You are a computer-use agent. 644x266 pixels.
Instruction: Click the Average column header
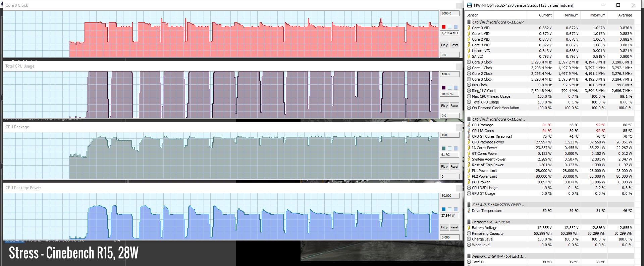pos(625,15)
